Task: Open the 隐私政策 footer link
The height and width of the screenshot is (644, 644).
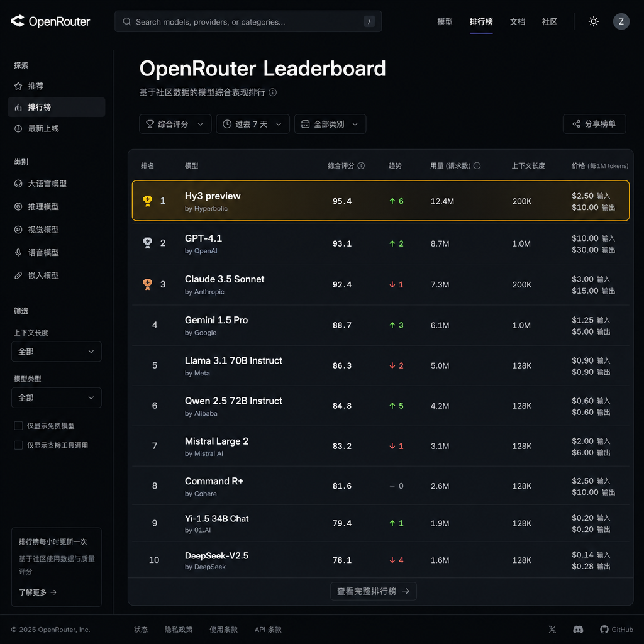Action: click(x=178, y=629)
